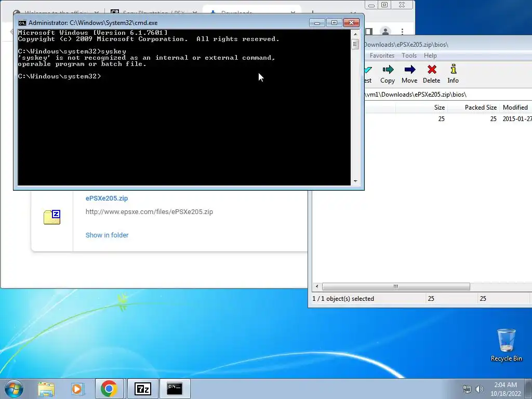Open the Info icon in 7-Zip toolbar
Image resolution: width=532 pixels, height=399 pixels.
[x=453, y=69]
